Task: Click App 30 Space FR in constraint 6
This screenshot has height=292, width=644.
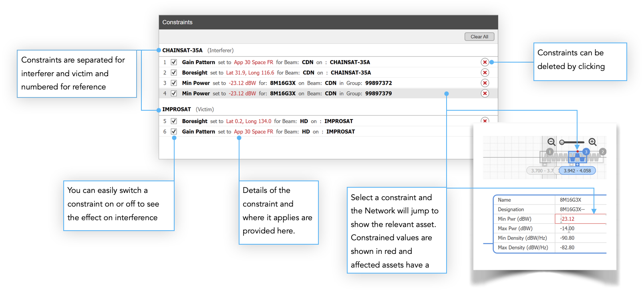Action: click(x=254, y=132)
